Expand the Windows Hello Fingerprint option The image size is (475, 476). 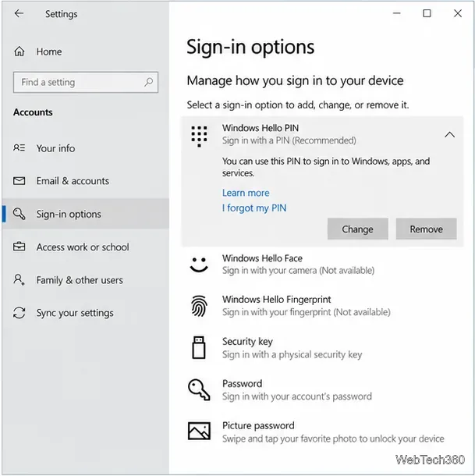click(x=322, y=306)
